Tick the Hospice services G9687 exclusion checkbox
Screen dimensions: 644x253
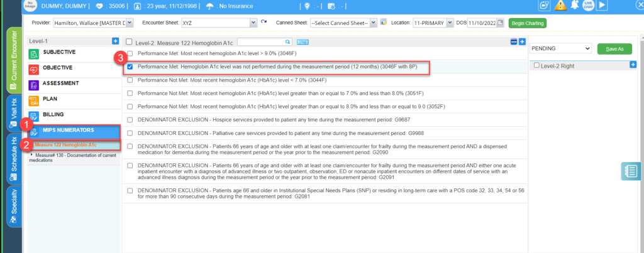[130, 120]
